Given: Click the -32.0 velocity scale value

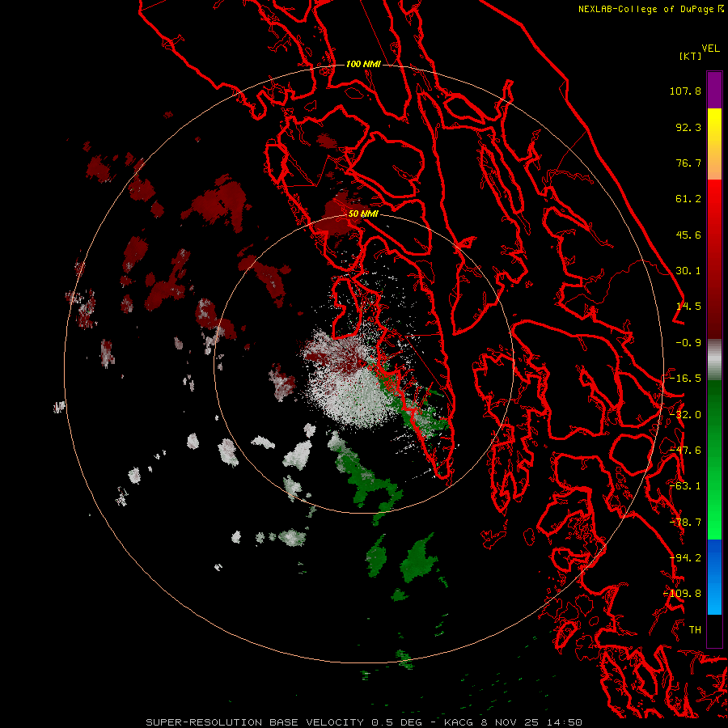Looking at the screenshot, I should pos(685,415).
